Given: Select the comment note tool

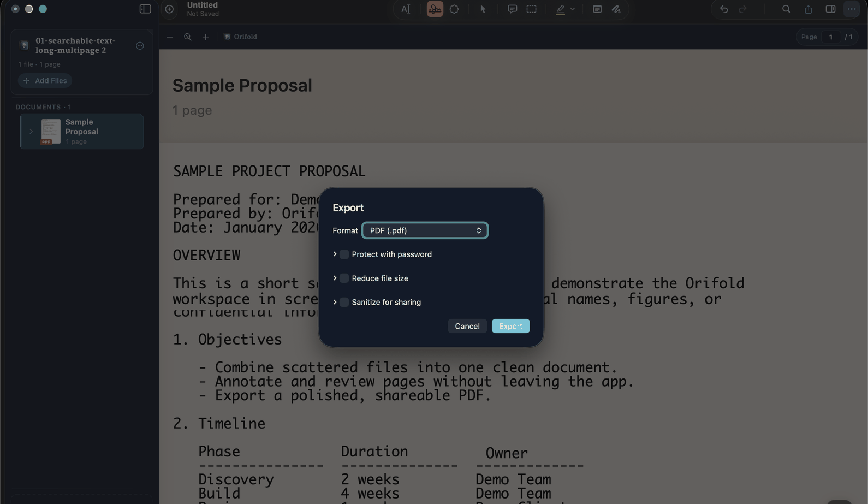Looking at the screenshot, I should [512, 9].
